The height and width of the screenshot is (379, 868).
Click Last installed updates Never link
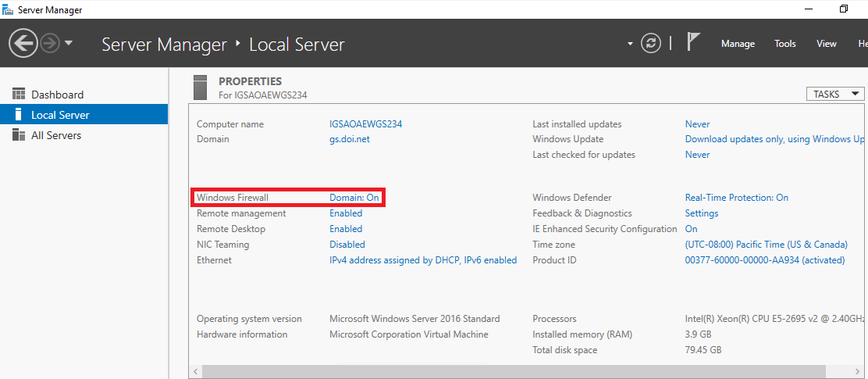[698, 124]
